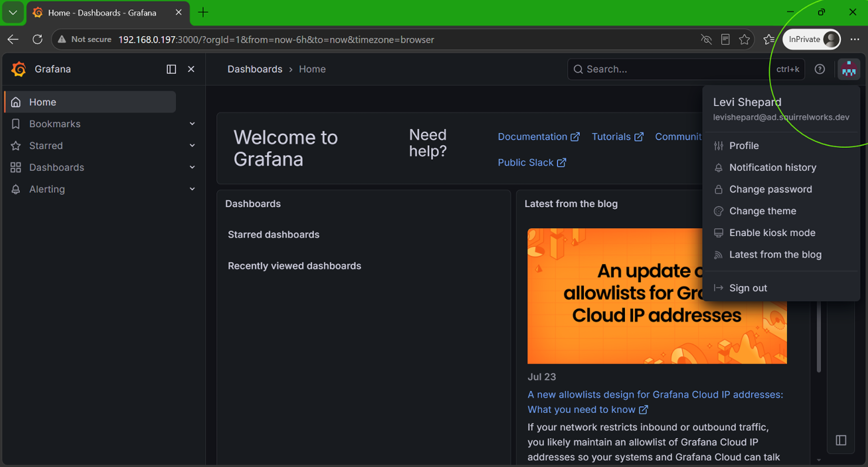Reload the page
This screenshot has width=868, height=467.
[x=37, y=40]
